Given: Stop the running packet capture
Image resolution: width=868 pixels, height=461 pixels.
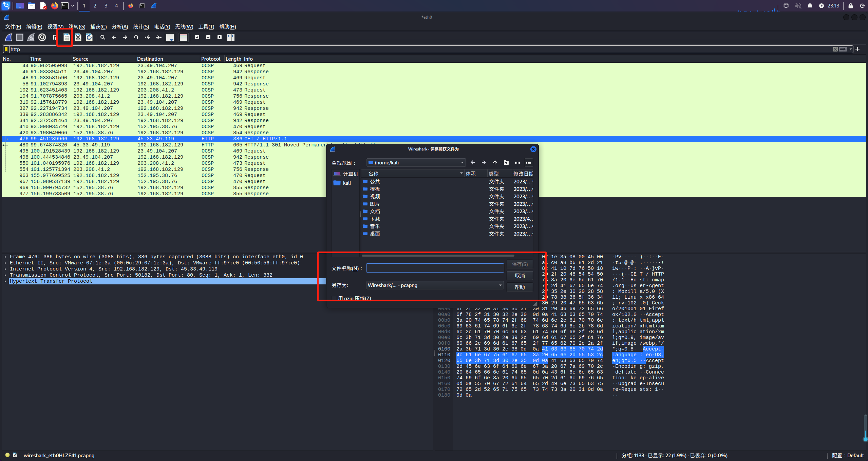Looking at the screenshot, I should pos(20,37).
